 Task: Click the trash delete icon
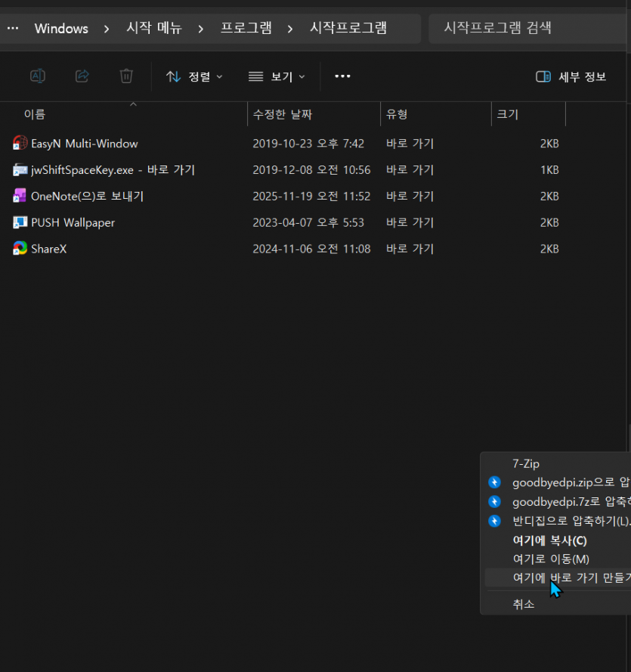coord(126,76)
